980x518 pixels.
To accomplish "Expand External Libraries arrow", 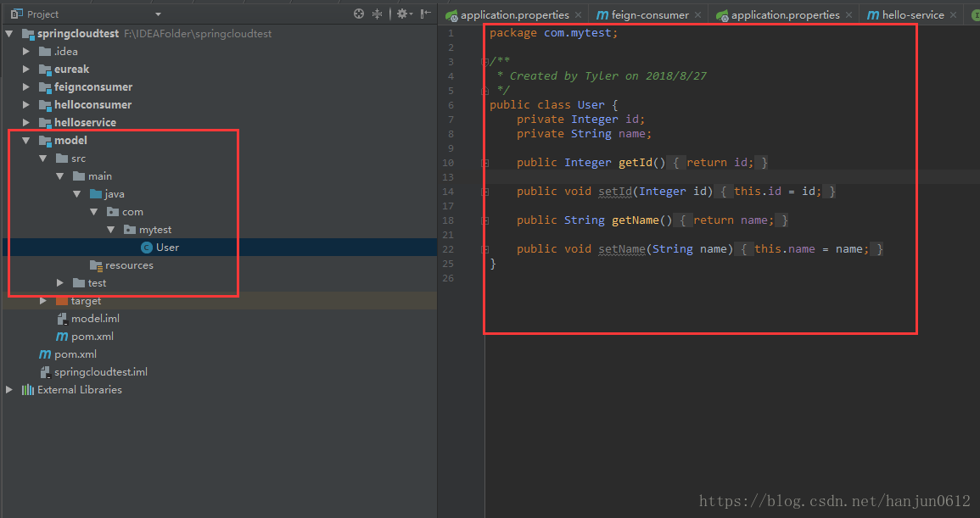I will pos(9,390).
